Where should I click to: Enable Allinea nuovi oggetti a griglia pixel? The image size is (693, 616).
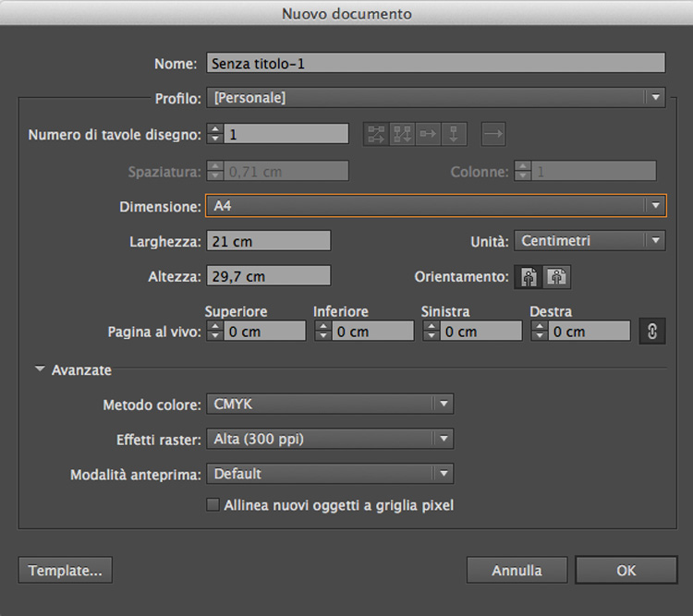coord(213,505)
